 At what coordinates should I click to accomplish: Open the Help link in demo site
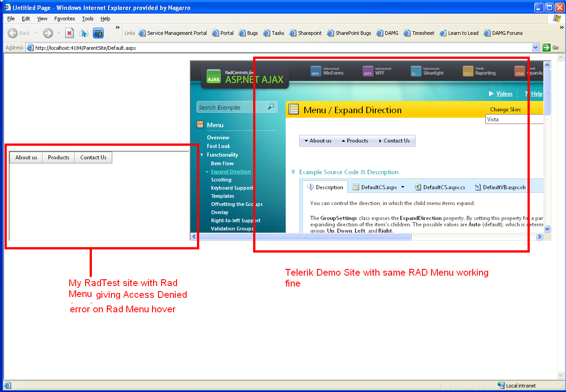537,94
